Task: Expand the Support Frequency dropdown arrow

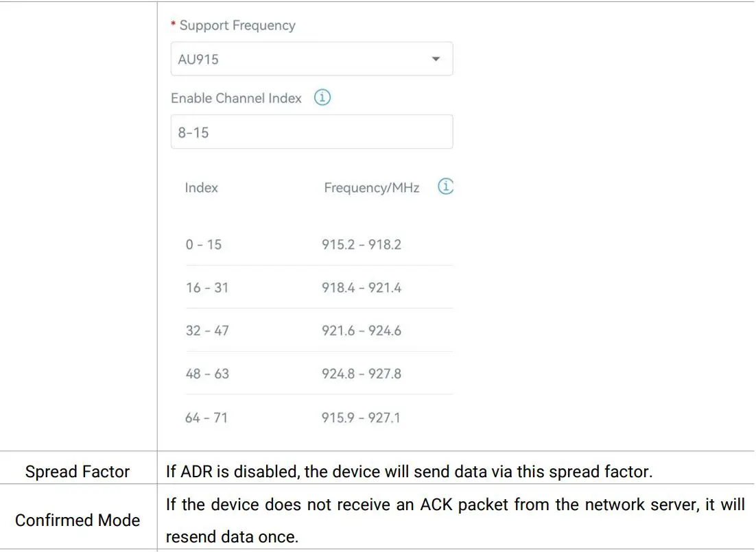Action: pyautogui.click(x=436, y=59)
